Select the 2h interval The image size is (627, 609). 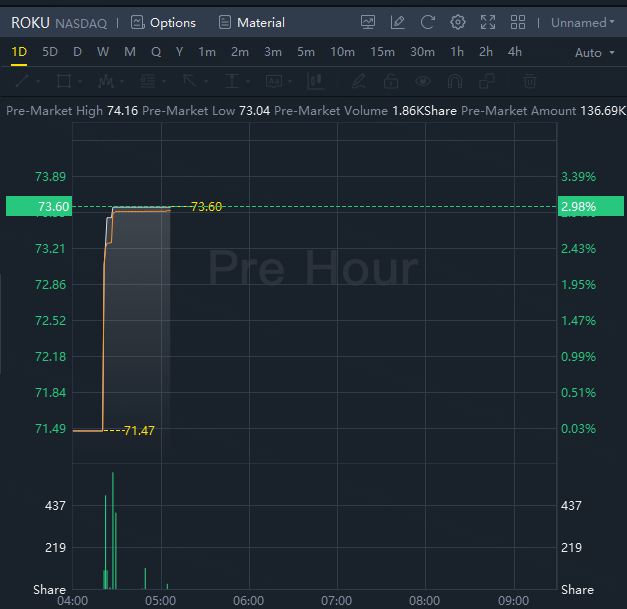[486, 52]
